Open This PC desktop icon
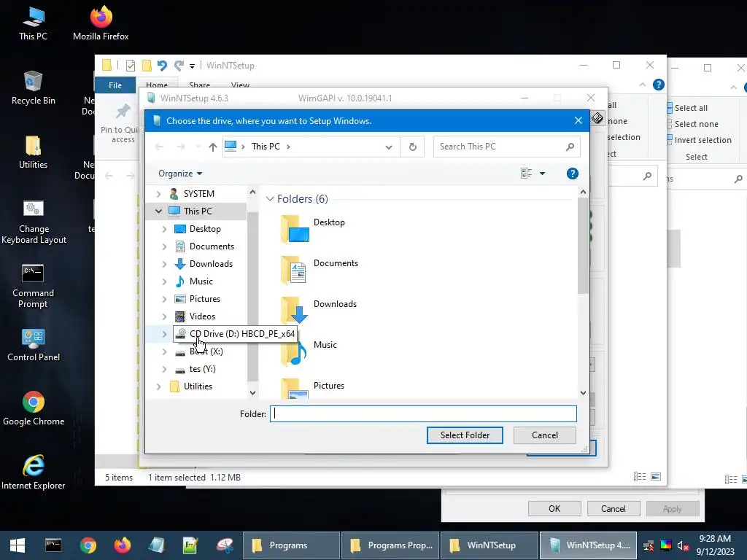The height and width of the screenshot is (560, 747). 33,23
